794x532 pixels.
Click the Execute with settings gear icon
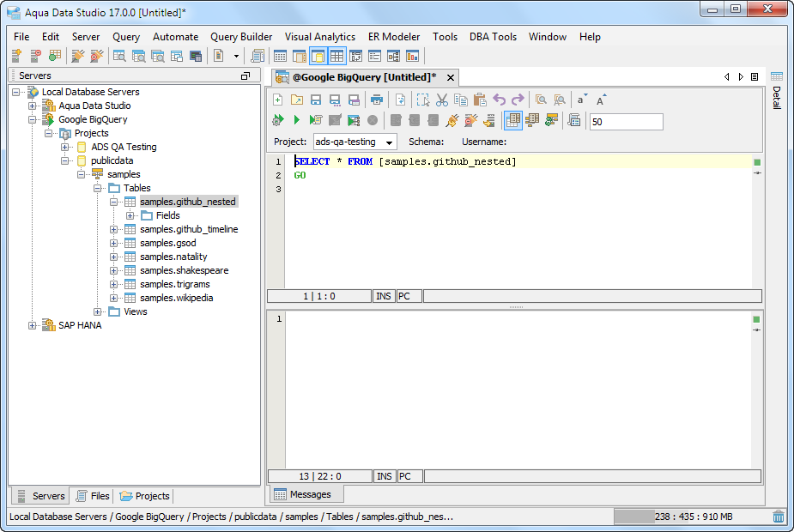(x=278, y=120)
